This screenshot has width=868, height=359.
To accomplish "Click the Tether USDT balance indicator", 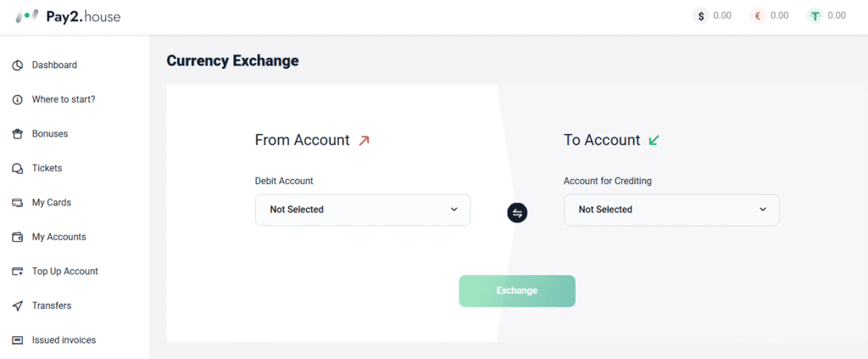I will click(x=826, y=16).
